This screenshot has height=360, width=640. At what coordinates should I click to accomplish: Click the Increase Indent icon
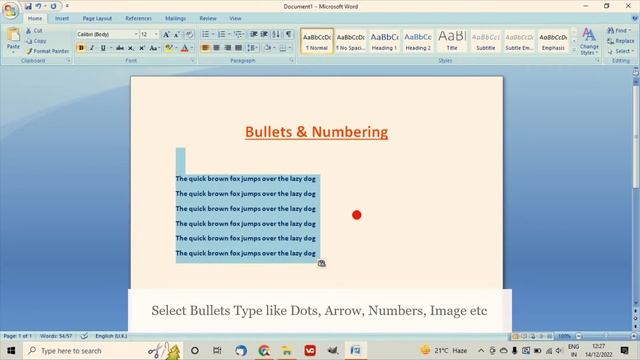point(264,35)
